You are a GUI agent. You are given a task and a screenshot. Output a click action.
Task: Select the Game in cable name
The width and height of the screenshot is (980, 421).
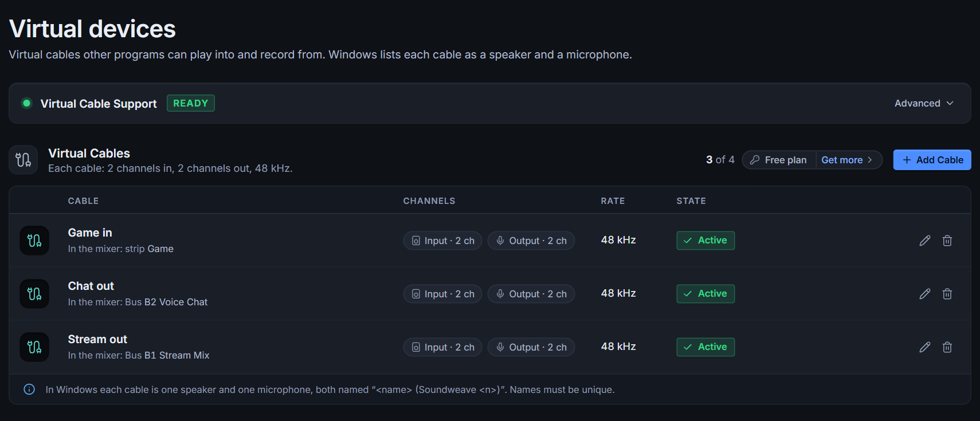[90, 233]
